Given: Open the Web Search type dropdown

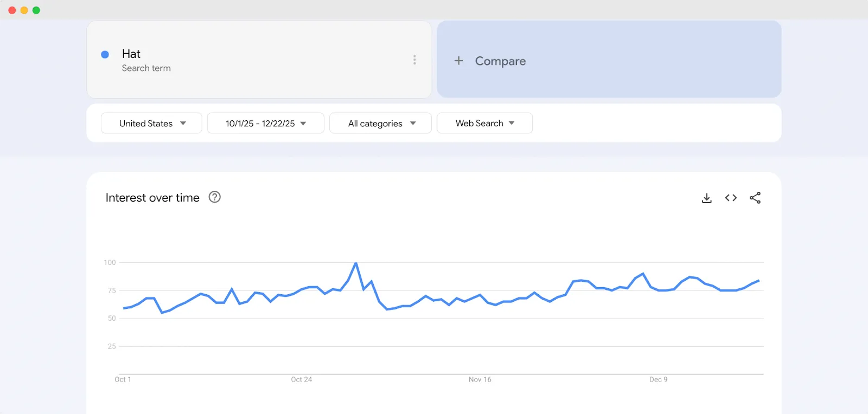Looking at the screenshot, I should tap(484, 123).
